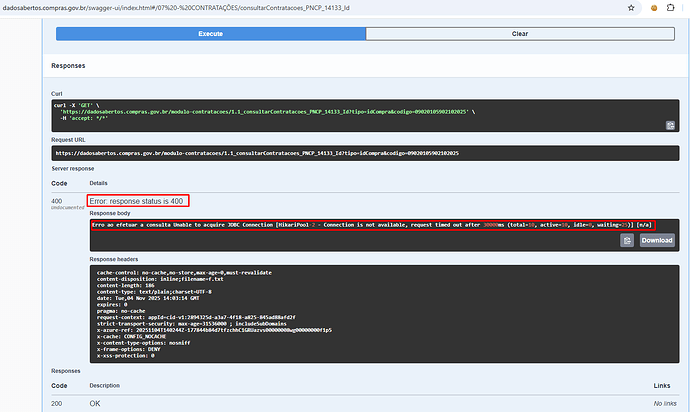690x412 pixels.
Task: Select the date header line
Action: click(148, 298)
